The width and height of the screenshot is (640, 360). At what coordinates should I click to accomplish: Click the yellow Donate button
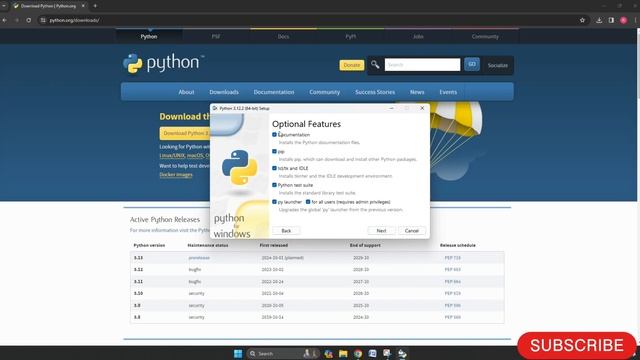(x=351, y=65)
